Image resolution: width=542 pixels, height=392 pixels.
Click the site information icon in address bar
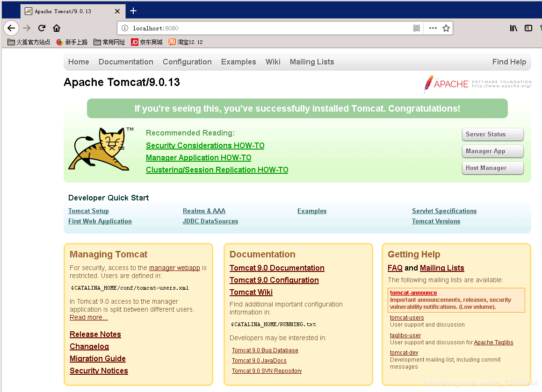point(125,28)
